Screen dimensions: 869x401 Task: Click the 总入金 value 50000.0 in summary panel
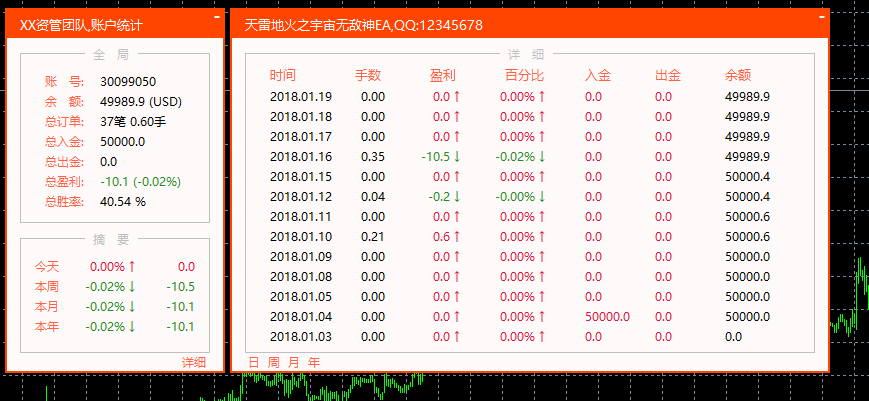point(122,142)
